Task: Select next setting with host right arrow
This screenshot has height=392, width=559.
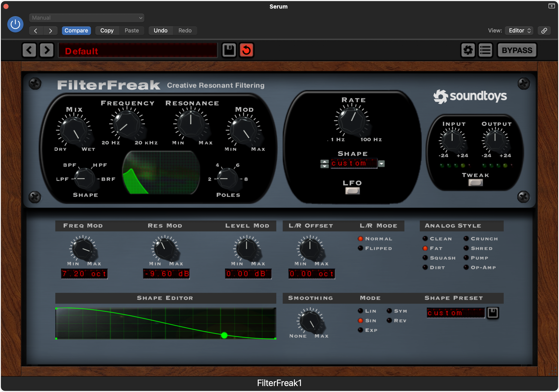Action: point(50,31)
